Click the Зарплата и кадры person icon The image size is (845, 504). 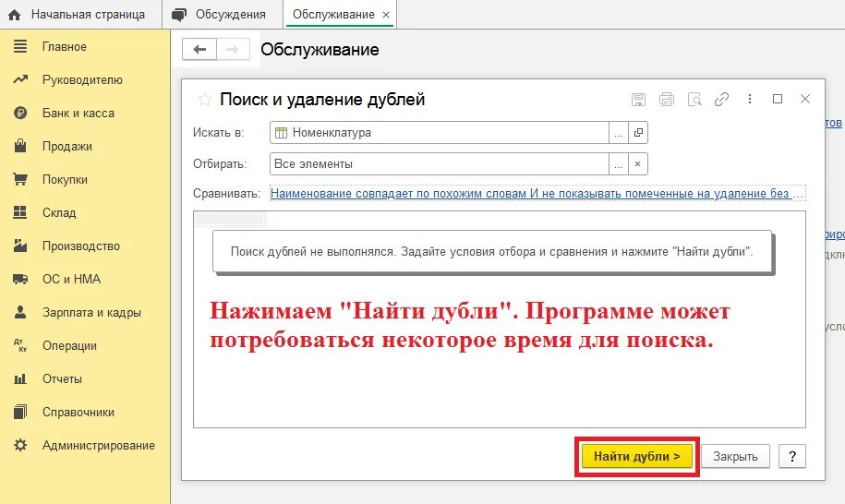(x=20, y=312)
